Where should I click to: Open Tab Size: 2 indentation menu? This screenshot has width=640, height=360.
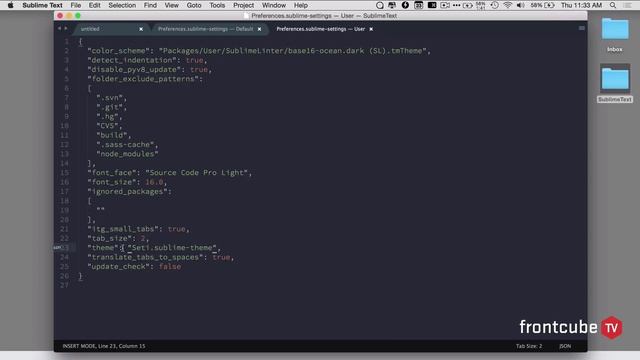coord(529,346)
